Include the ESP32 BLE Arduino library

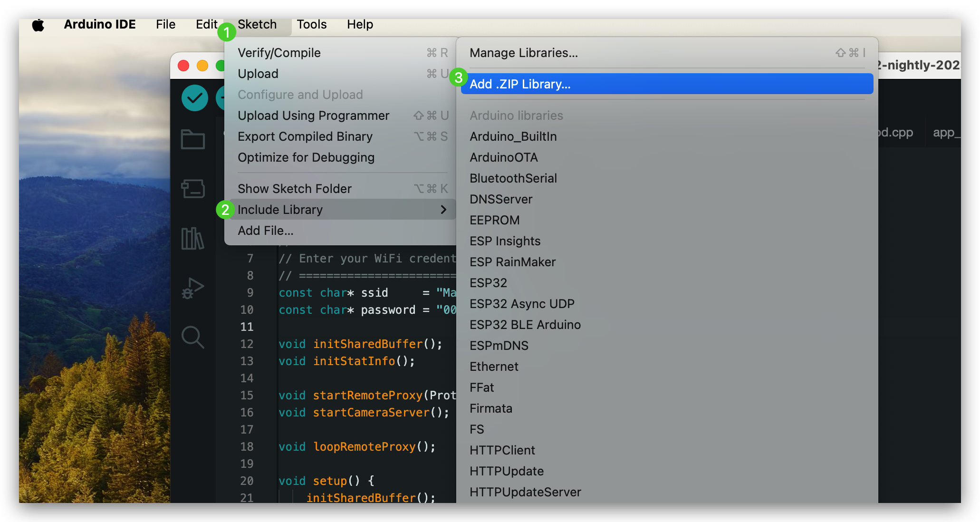(667, 325)
